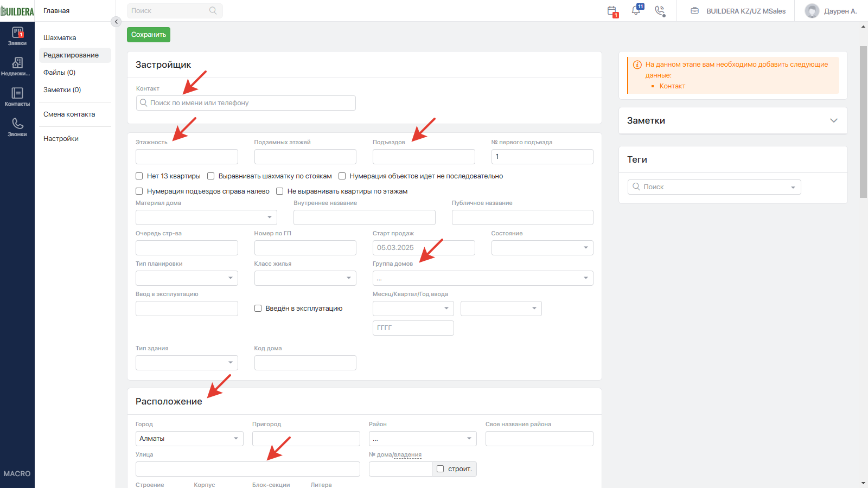
Task: Open the Контакты sidebar icon
Action: [17, 97]
